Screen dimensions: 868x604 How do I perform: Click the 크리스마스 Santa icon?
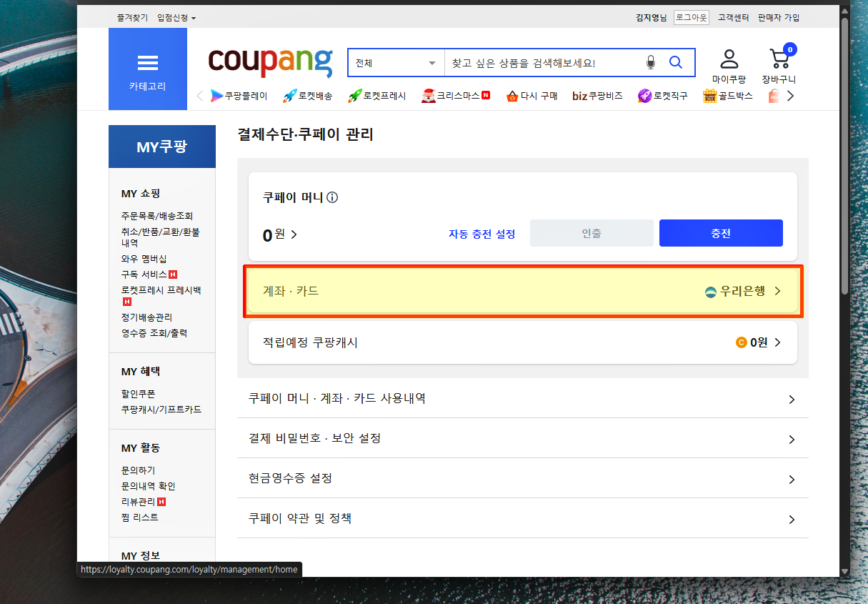pyautogui.click(x=428, y=96)
